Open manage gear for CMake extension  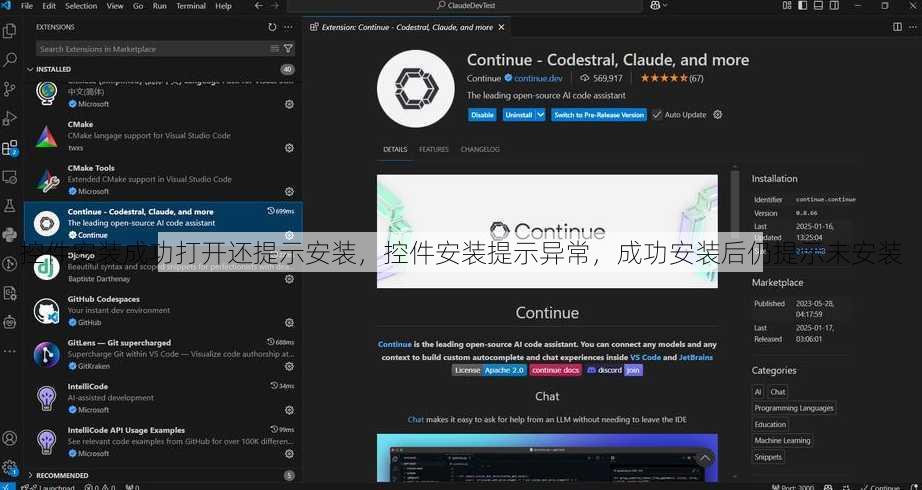tap(289, 148)
